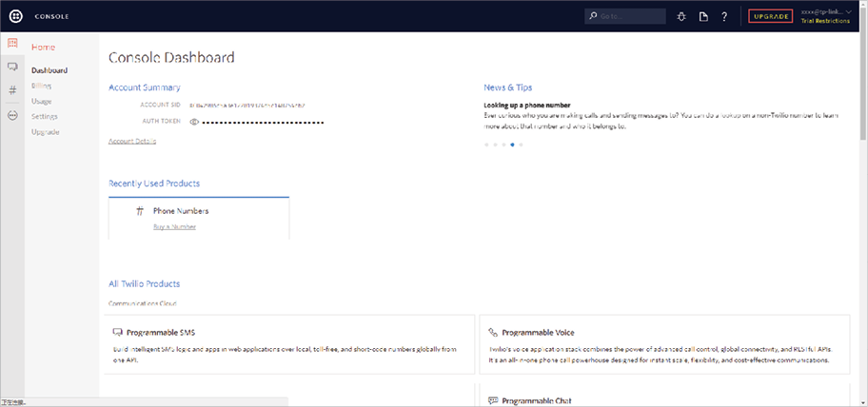Viewport: 868px width, 407px height.
Task: Click the Programmable Voice phone icon
Action: coord(493,332)
